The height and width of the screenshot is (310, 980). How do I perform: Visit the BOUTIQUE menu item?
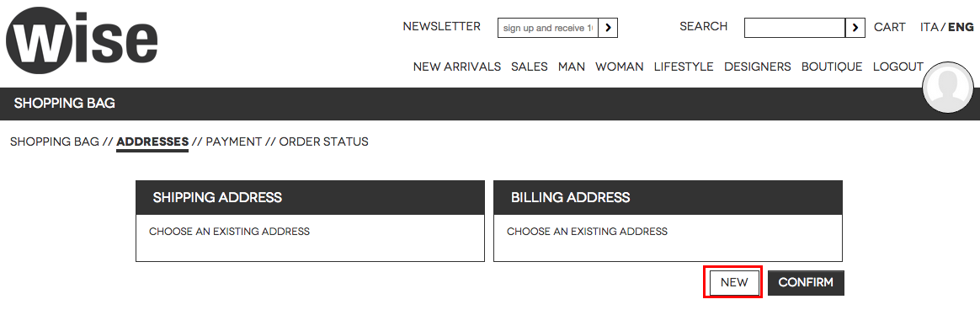click(832, 67)
